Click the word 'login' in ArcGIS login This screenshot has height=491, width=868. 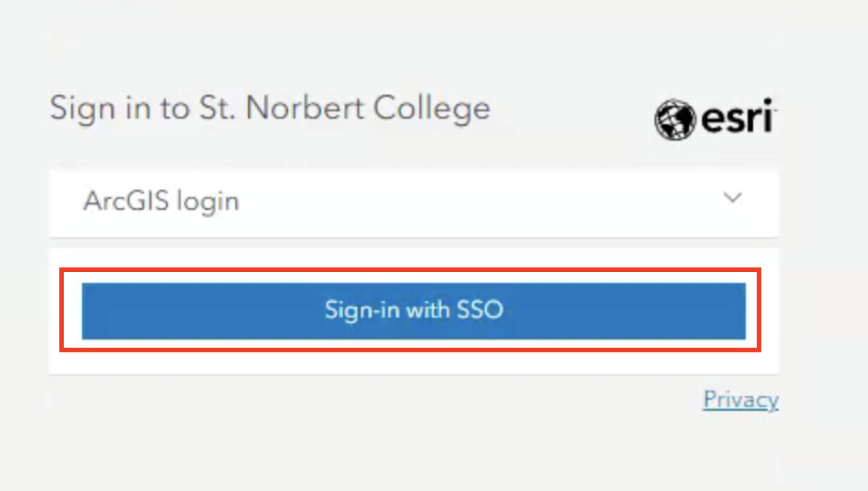pyautogui.click(x=208, y=202)
